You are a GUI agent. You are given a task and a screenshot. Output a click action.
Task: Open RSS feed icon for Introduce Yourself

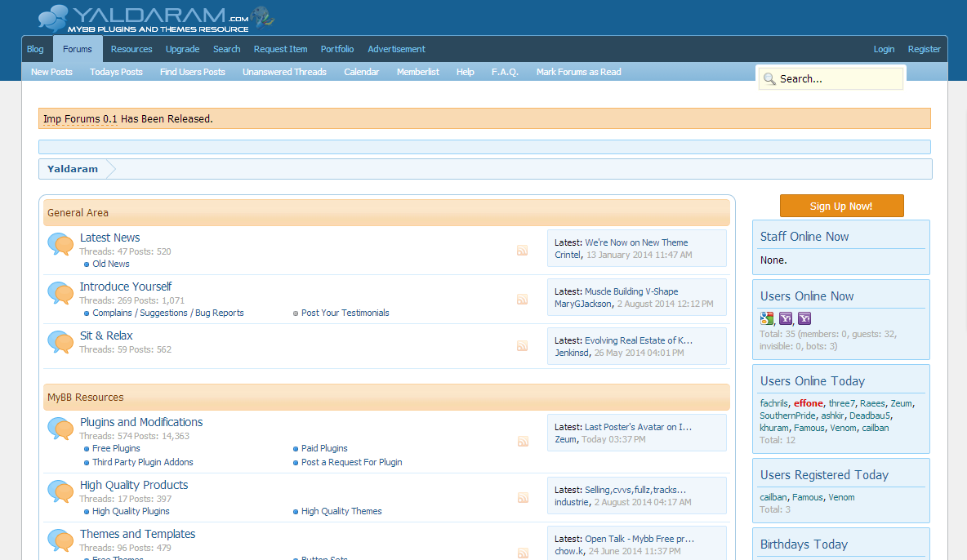click(x=522, y=300)
